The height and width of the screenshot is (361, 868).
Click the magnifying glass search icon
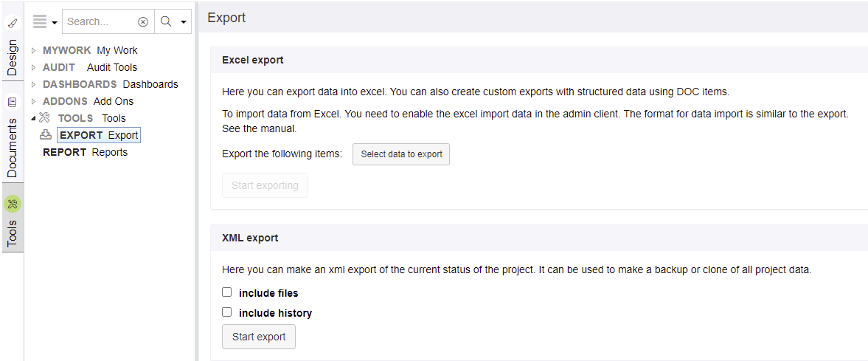click(x=165, y=21)
